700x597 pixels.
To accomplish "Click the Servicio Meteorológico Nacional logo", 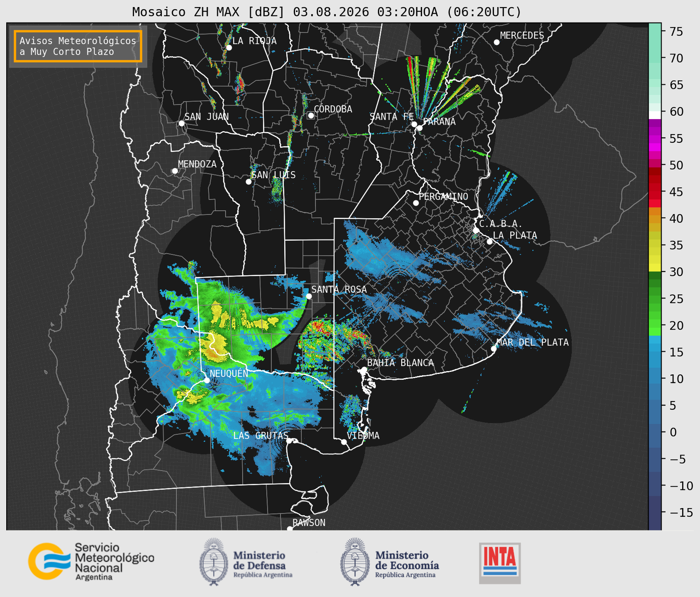I will point(91,561).
